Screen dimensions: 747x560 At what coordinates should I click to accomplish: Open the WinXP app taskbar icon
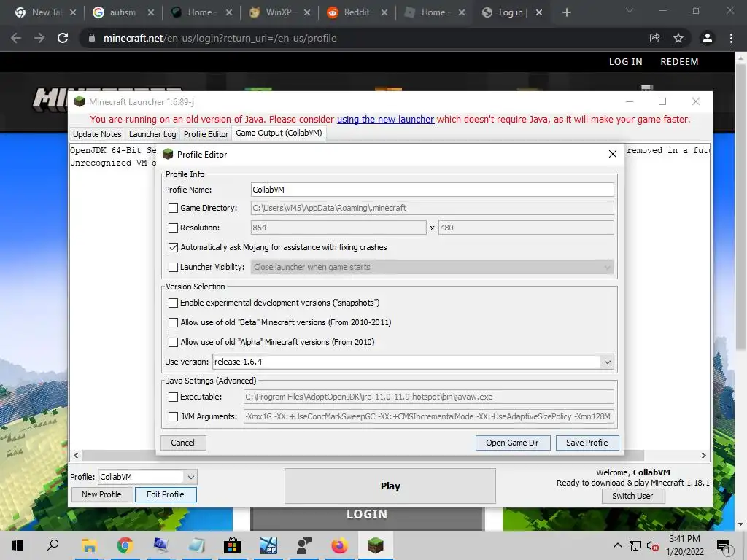tap(268, 545)
